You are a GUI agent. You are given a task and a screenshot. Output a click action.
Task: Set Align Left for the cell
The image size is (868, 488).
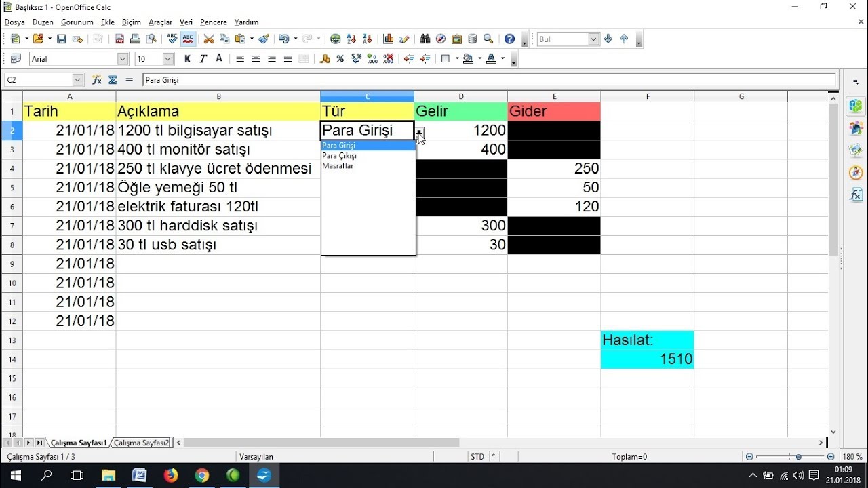(x=240, y=59)
